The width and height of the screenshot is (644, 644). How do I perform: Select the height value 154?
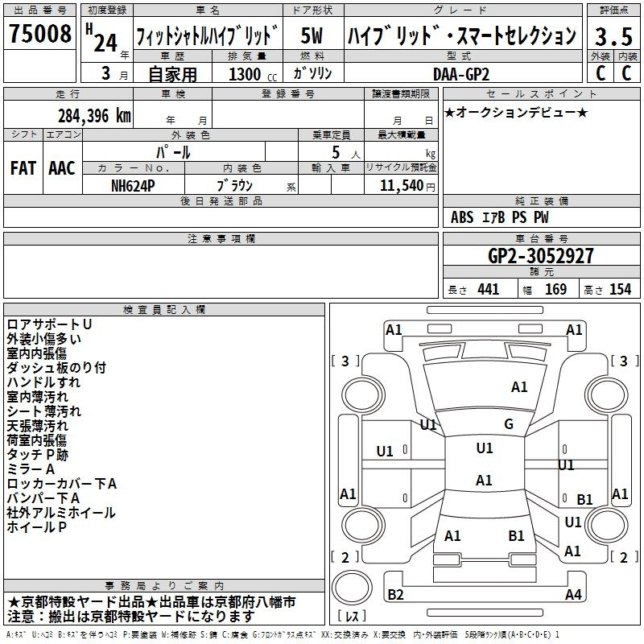click(x=620, y=289)
